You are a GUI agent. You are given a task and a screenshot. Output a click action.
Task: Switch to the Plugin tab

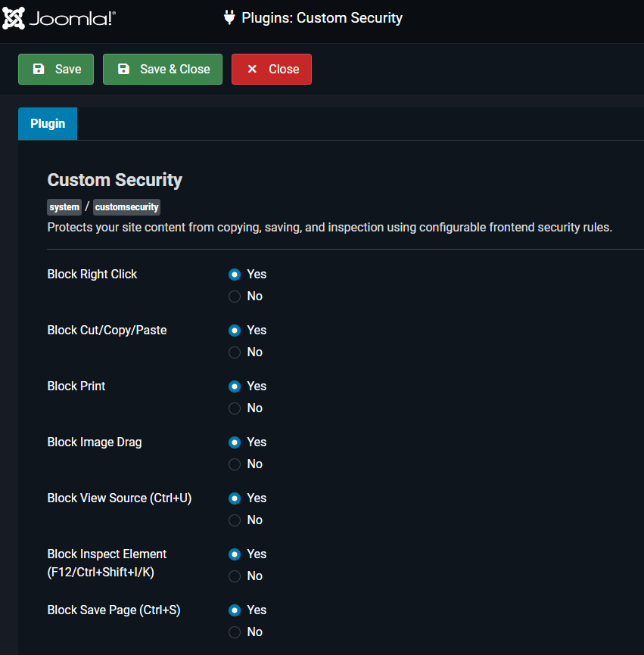[48, 123]
